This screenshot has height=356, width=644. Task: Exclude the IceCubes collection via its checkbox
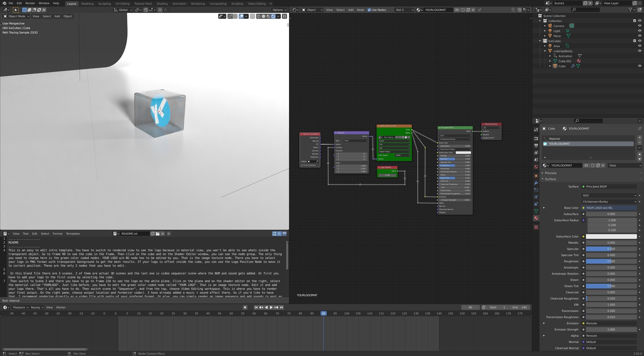tap(634, 41)
